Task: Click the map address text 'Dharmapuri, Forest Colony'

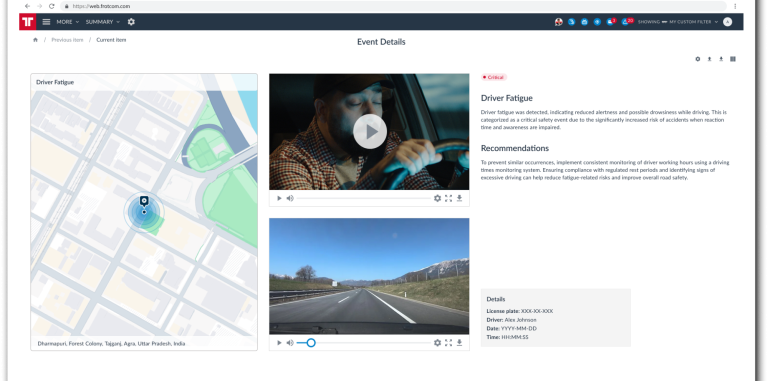Action: point(111,344)
